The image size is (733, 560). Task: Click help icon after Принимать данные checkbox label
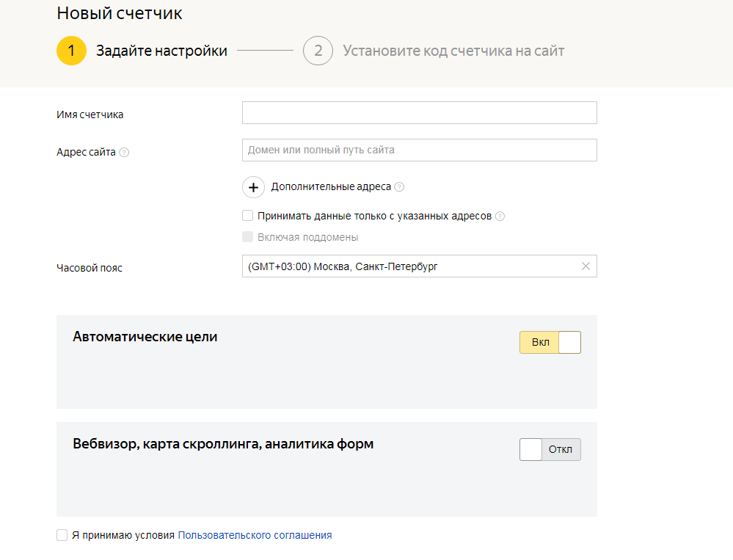(x=500, y=216)
